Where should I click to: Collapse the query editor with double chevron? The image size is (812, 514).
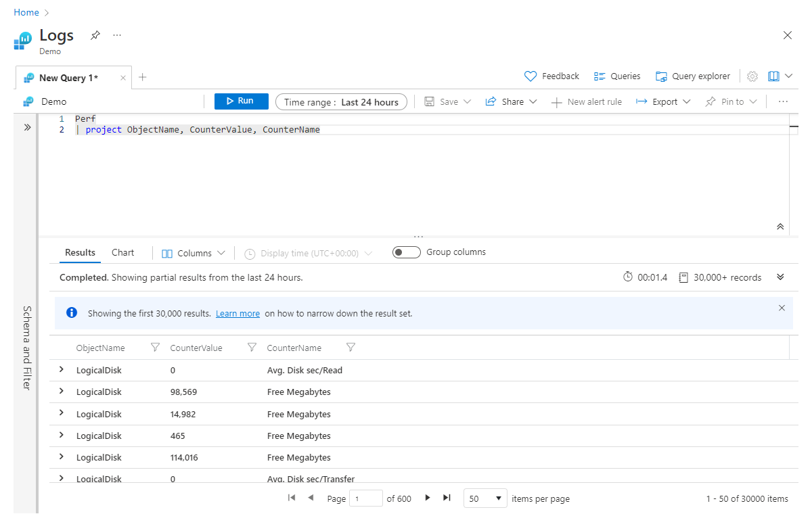point(780,227)
